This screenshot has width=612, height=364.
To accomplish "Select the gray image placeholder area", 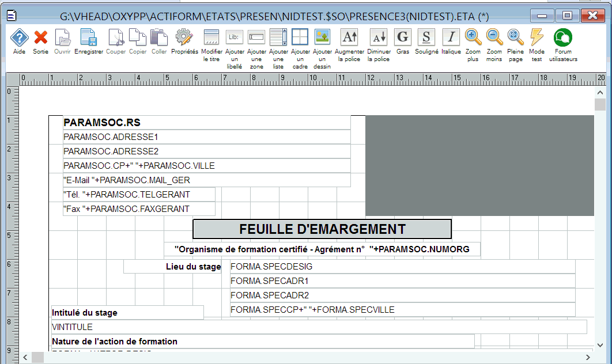I will 479,165.
